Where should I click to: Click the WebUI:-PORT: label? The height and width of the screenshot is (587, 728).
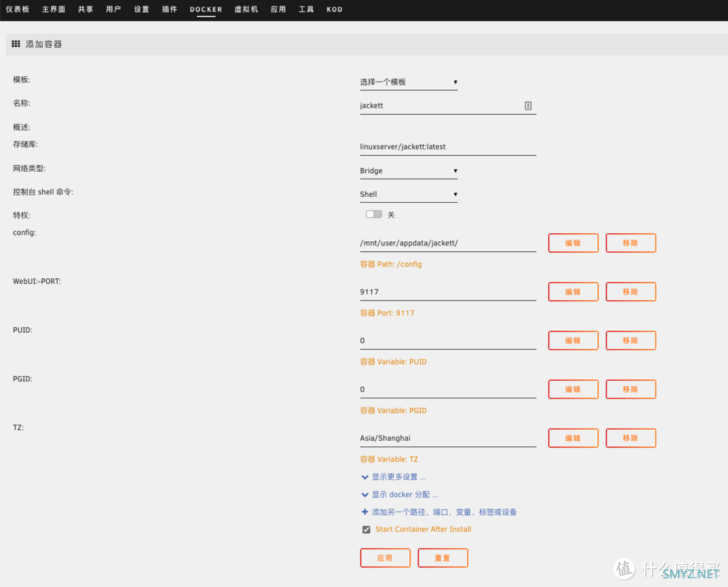pyautogui.click(x=36, y=281)
